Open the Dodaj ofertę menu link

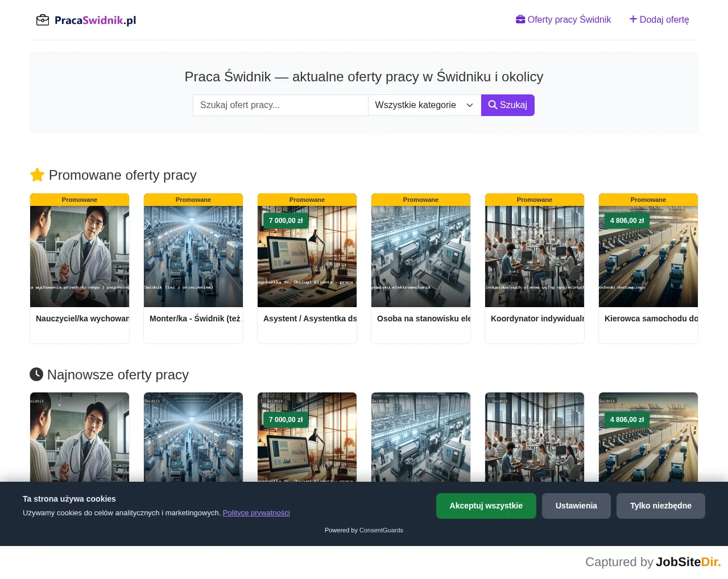(x=659, y=19)
